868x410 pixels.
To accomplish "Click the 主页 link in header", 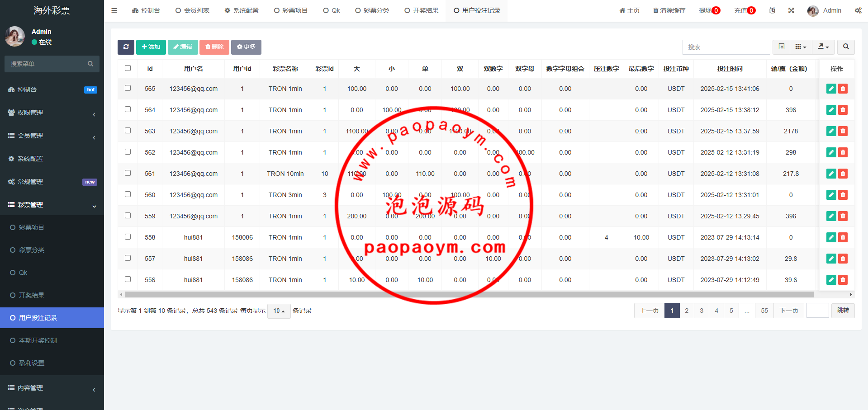I will click(x=629, y=10).
